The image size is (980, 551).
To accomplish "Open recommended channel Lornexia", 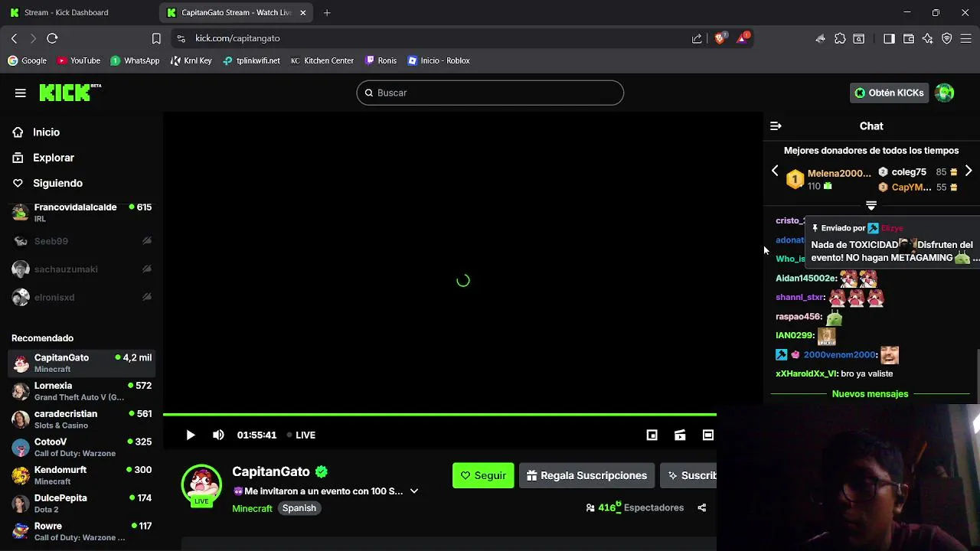I will (81, 391).
